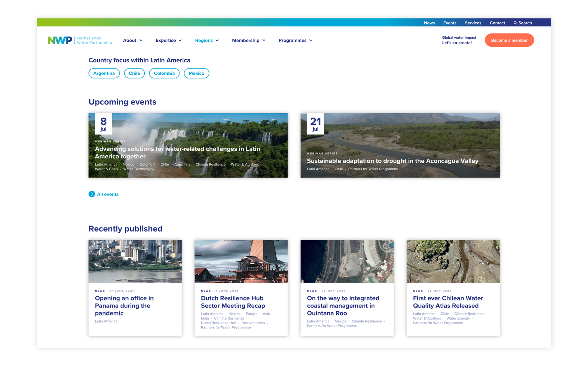
Task: Open the Events navigation item
Action: point(450,23)
